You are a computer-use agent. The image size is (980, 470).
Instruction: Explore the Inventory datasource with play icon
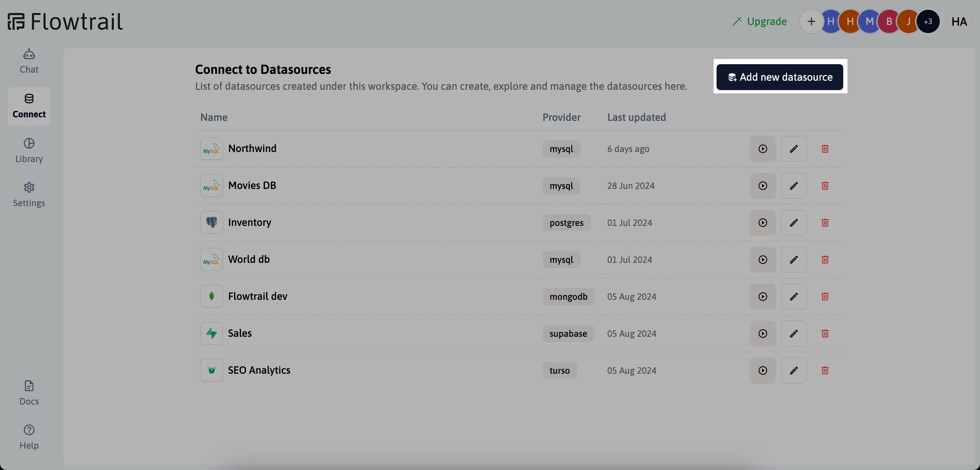pyautogui.click(x=763, y=223)
